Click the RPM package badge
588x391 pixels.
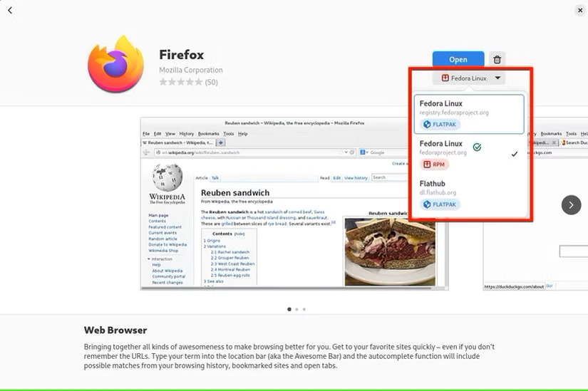[x=434, y=165]
